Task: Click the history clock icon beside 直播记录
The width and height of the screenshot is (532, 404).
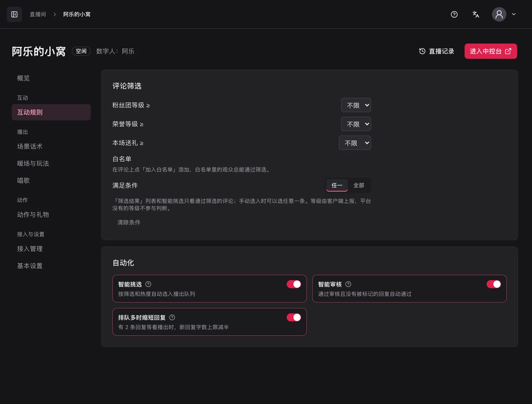Action: 422,51
